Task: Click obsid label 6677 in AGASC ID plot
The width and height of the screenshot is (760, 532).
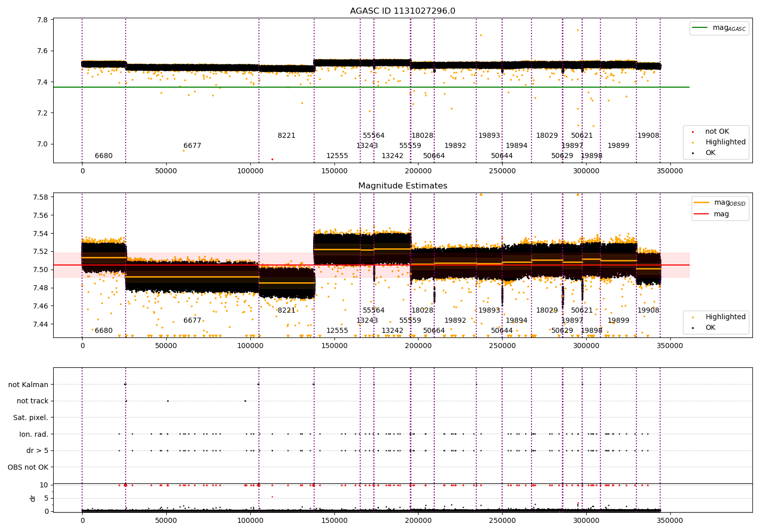Action: 192,146
